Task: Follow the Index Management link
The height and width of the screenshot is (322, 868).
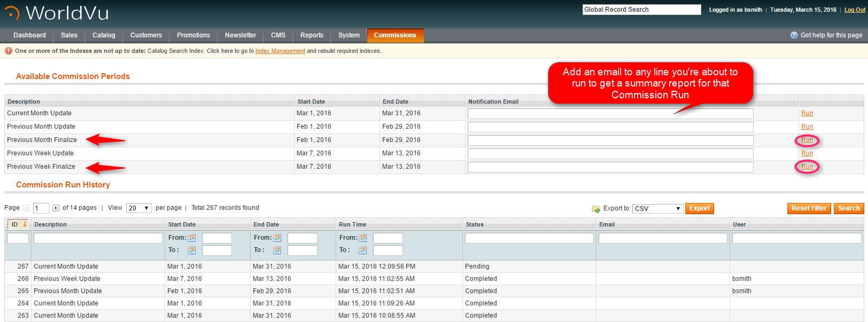Action: click(x=280, y=51)
